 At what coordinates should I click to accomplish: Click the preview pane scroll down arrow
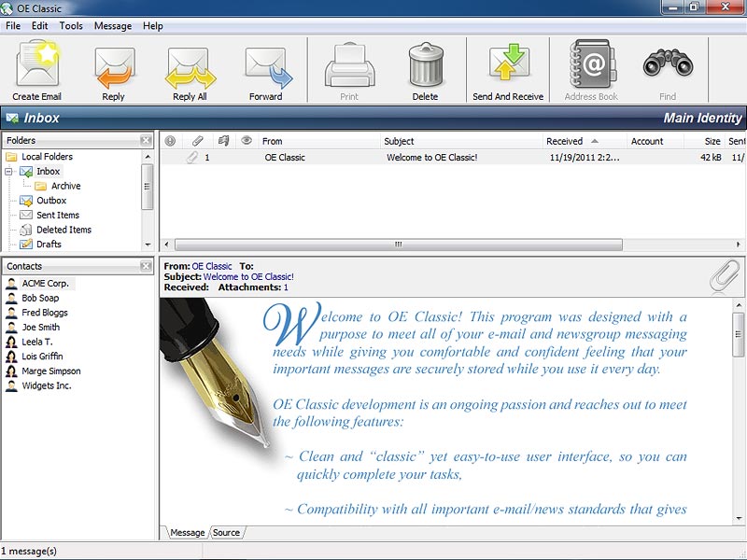(739, 519)
